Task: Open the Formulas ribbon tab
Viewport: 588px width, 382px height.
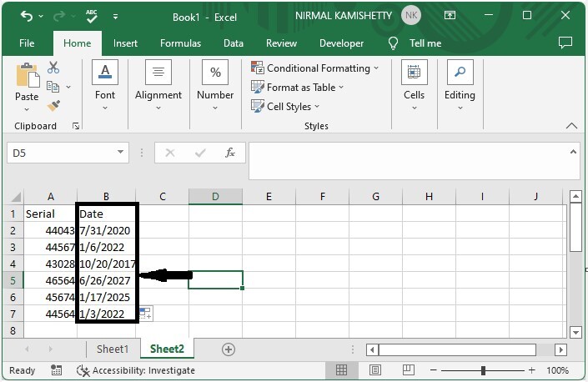Action: pyautogui.click(x=180, y=43)
